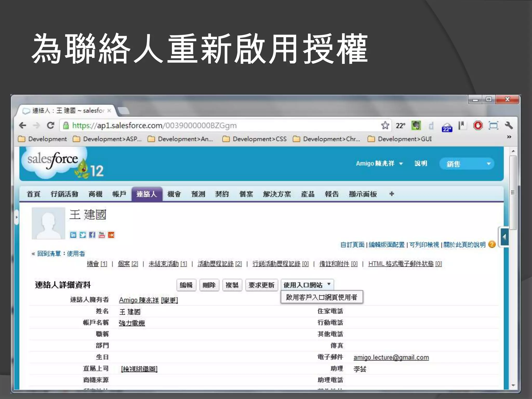Open the 自訂頁面 link
532x399 pixels.
(352, 245)
